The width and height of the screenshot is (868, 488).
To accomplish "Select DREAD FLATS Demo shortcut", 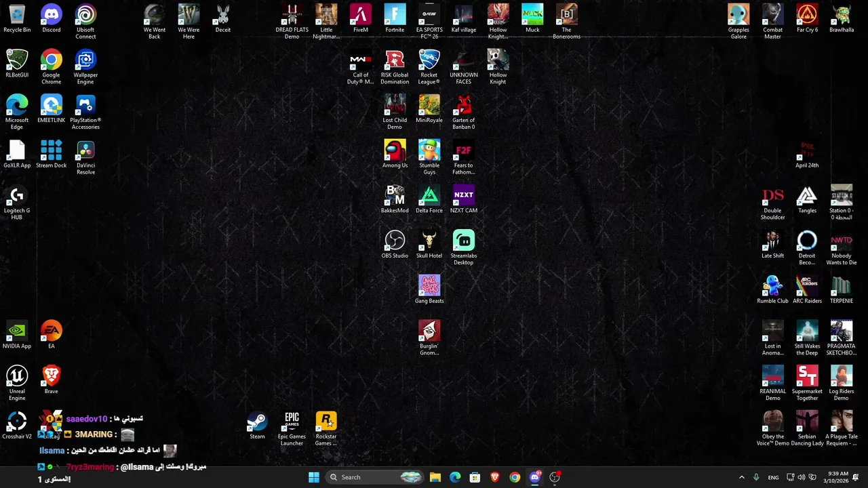I will coord(292,22).
